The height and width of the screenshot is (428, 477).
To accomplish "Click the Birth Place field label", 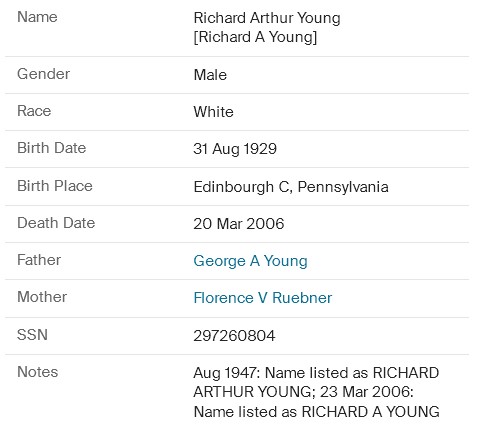I will coord(55,186).
